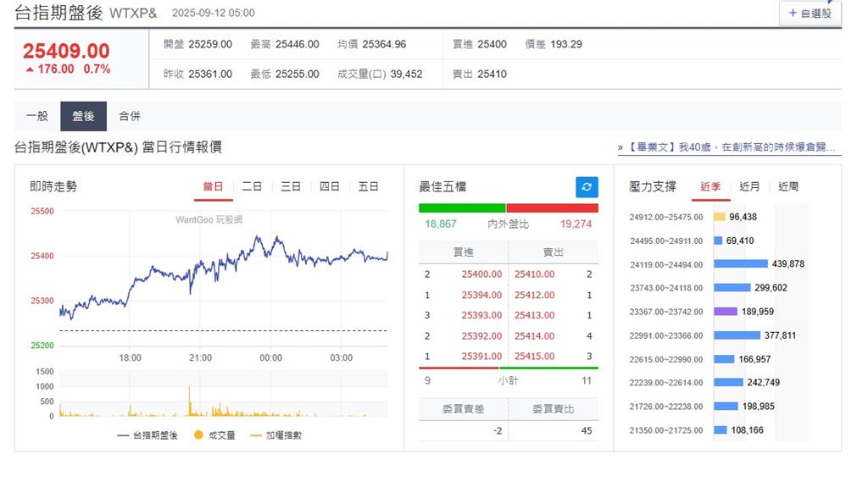Click the purple 23367~23742 volume bar

point(726,312)
